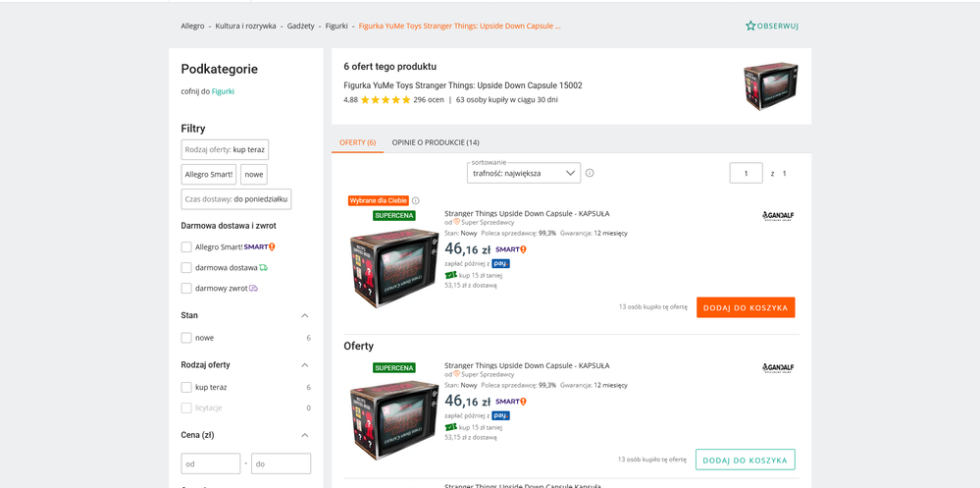Click the price 'do' input field

tap(282, 463)
